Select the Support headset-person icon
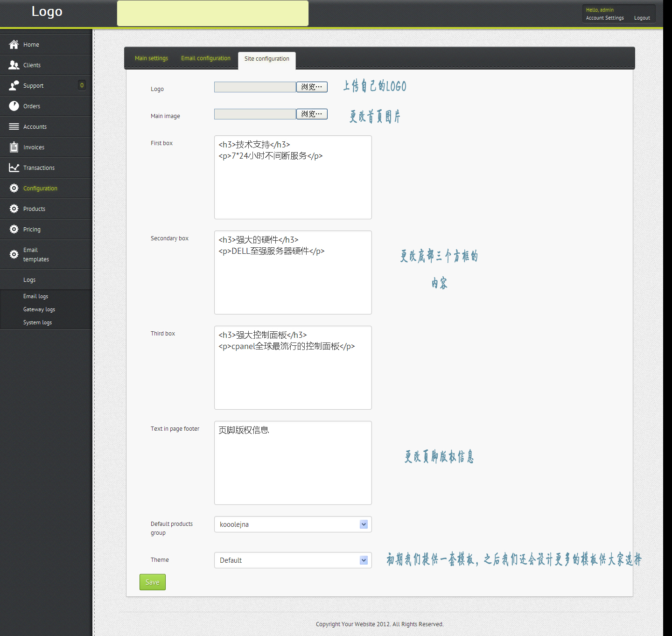Image resolution: width=672 pixels, height=636 pixels. point(14,85)
